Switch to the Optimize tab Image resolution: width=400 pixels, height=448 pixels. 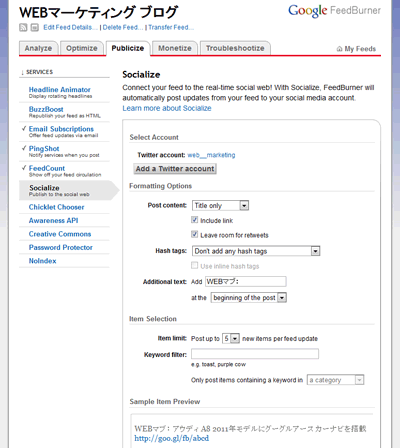[x=82, y=48]
